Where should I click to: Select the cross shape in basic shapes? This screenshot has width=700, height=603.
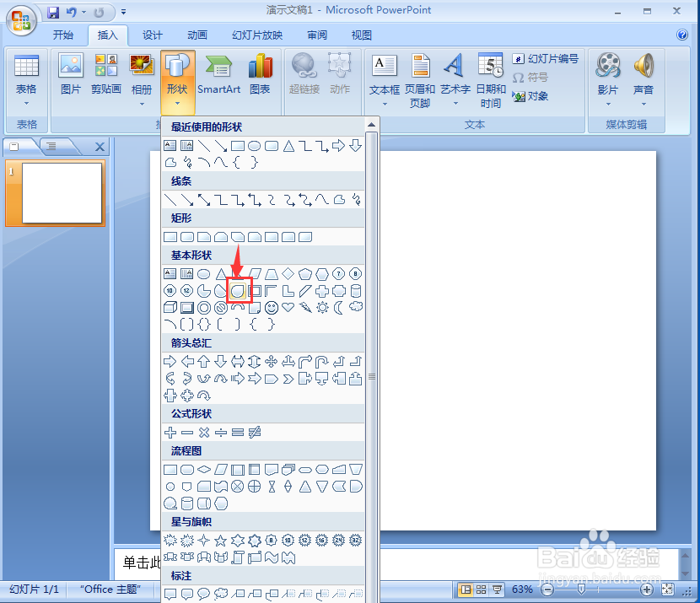pos(322,291)
